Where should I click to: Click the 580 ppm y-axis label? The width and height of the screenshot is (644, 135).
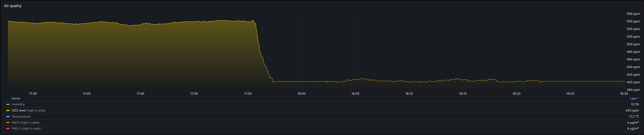(x=633, y=14)
